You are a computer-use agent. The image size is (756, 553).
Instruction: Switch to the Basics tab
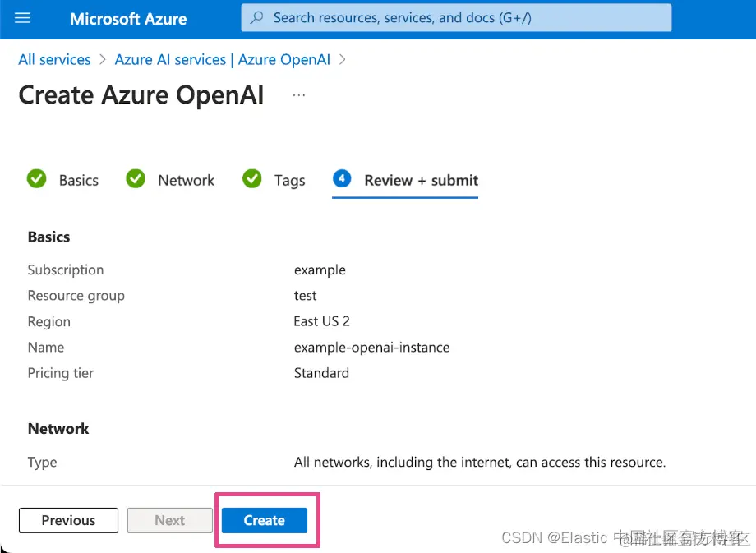click(x=78, y=181)
